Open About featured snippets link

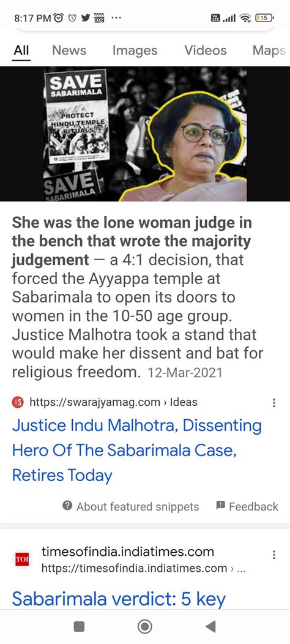coord(138,506)
